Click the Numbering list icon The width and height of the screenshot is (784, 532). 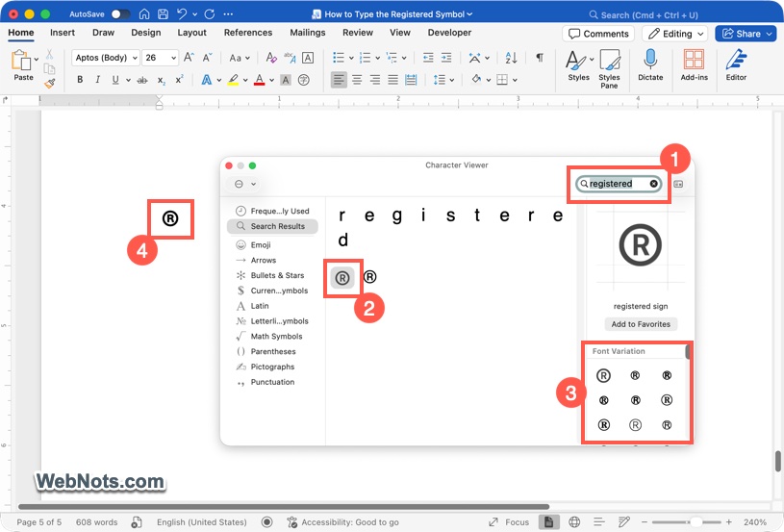click(366, 58)
